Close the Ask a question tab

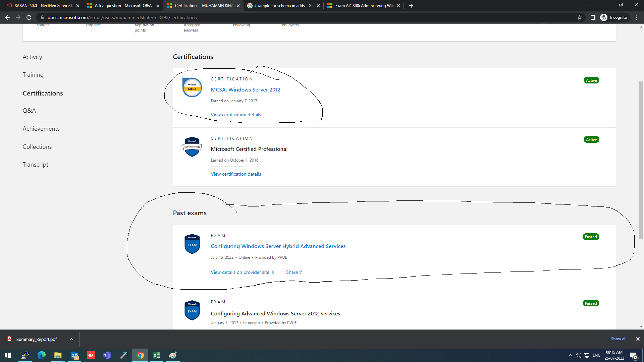click(x=158, y=6)
